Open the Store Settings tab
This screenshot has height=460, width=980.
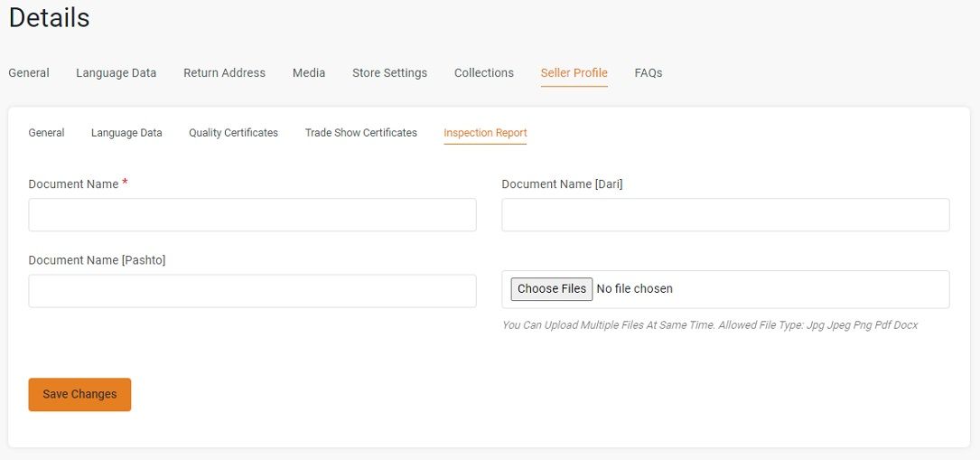click(x=389, y=72)
